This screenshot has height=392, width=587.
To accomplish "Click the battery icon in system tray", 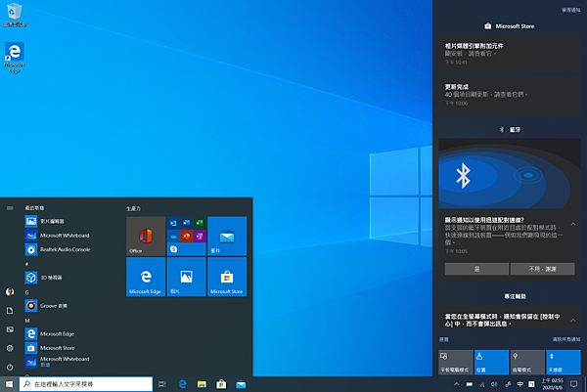I will 469,384.
